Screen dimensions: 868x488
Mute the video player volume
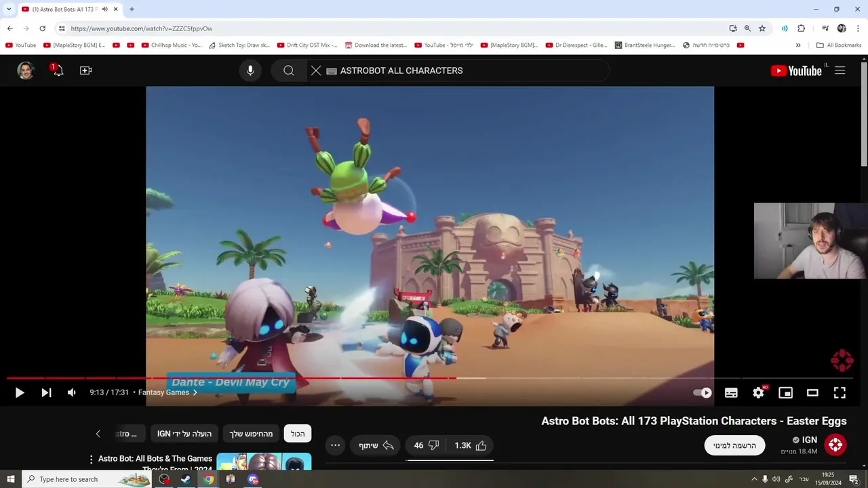click(x=72, y=392)
